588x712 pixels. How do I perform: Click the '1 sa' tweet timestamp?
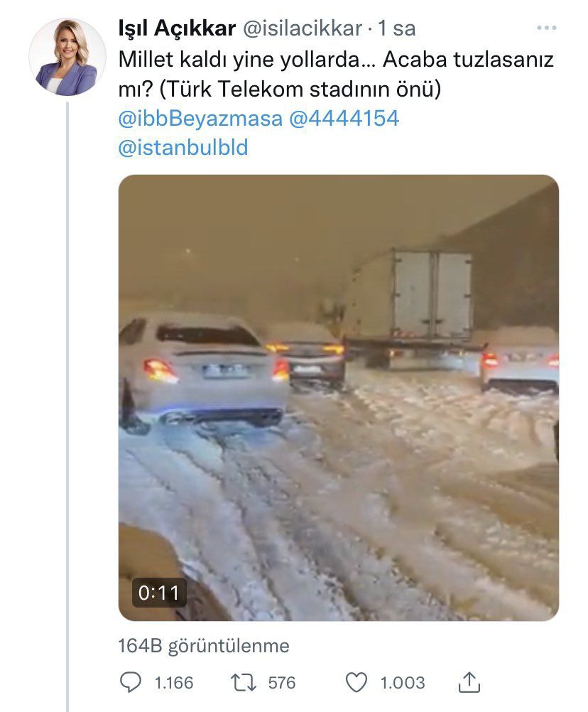click(x=396, y=28)
